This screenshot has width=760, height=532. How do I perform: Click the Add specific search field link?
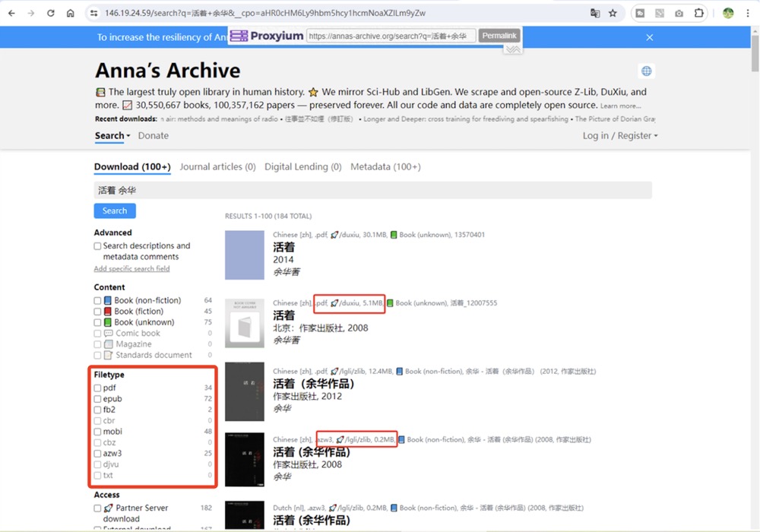(x=131, y=268)
